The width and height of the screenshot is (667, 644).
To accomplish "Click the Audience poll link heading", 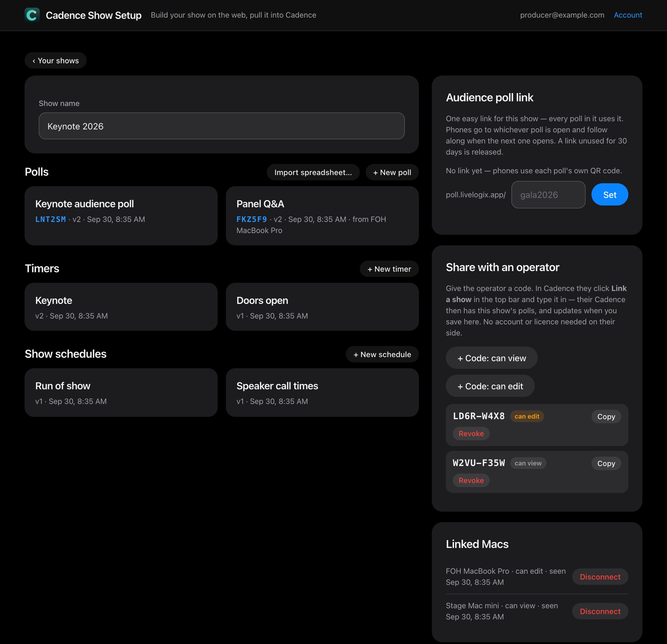I will point(490,98).
